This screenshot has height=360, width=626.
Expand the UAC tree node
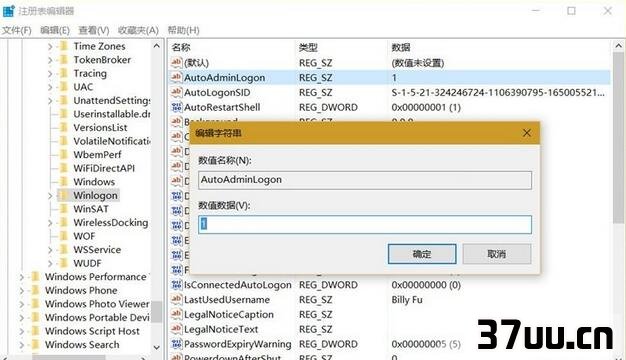tap(50, 87)
